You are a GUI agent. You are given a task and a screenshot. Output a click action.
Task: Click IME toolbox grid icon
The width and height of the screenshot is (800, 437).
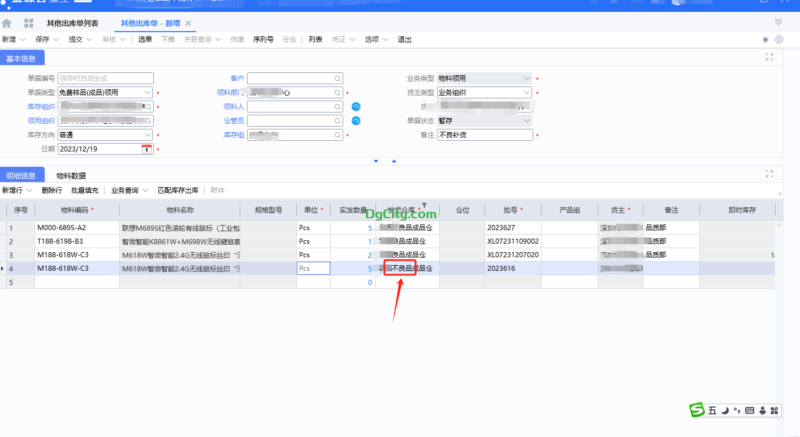[x=774, y=410]
